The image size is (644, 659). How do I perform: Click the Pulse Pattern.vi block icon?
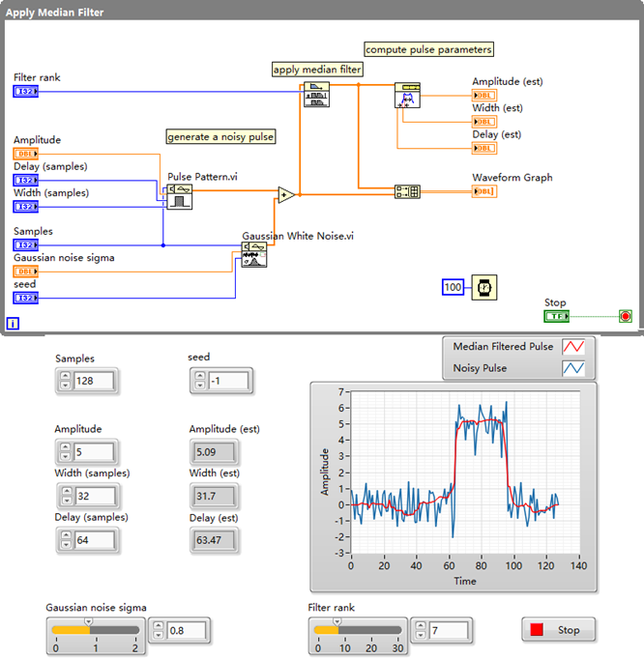[180, 197]
